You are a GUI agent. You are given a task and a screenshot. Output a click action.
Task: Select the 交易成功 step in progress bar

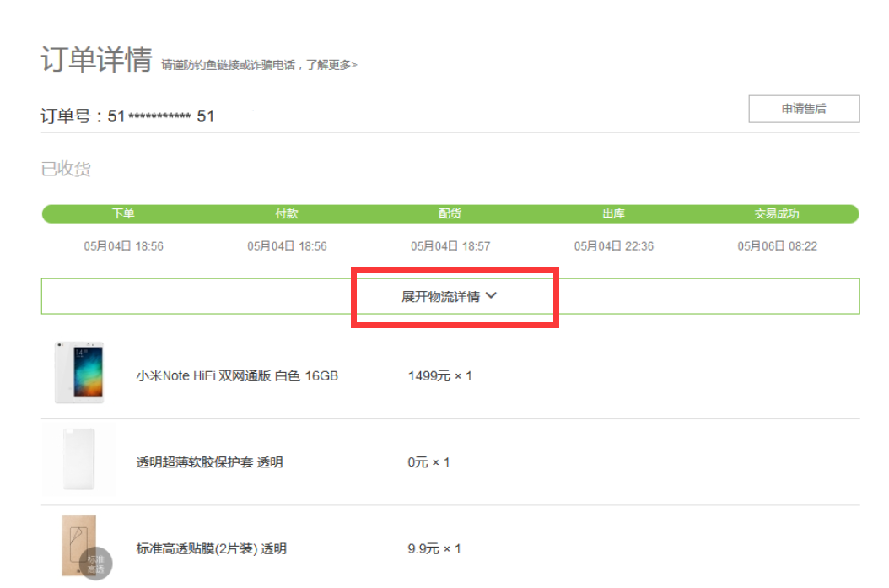coord(777,214)
